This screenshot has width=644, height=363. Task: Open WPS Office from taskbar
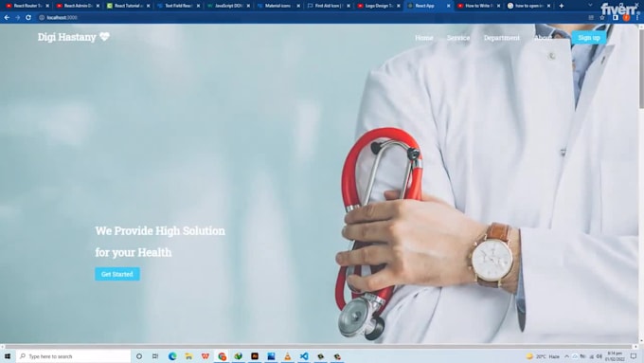pyautogui.click(x=205, y=356)
